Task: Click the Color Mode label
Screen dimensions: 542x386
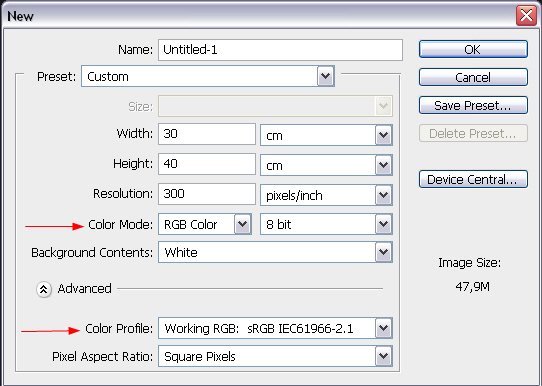Action: (x=120, y=225)
